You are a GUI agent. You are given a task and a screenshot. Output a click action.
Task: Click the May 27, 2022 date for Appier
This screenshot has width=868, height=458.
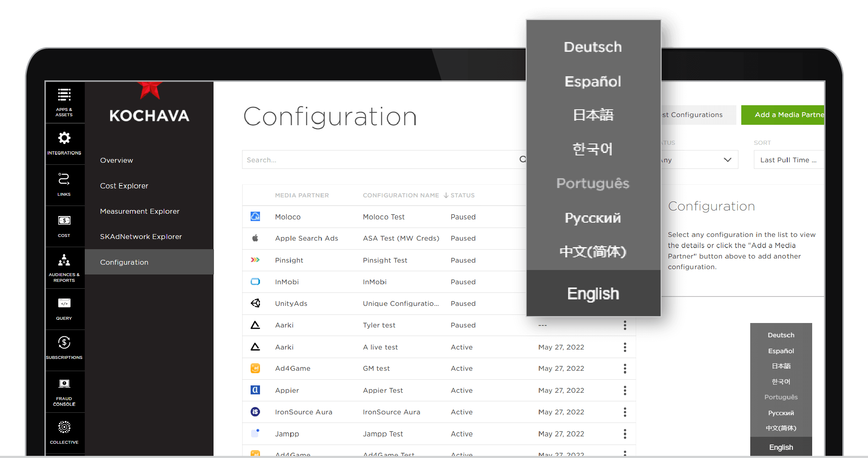pos(561,390)
